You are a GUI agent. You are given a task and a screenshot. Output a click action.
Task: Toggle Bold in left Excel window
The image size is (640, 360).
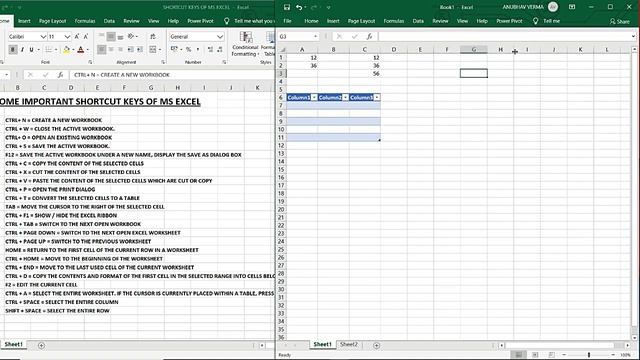(x=13, y=49)
